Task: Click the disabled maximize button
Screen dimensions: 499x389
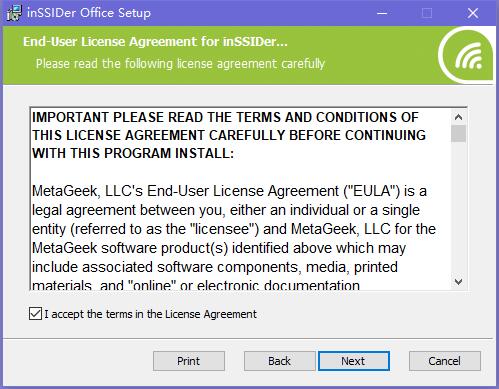Action: (x=427, y=13)
